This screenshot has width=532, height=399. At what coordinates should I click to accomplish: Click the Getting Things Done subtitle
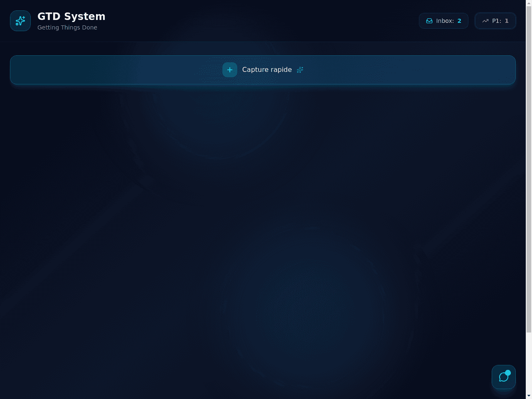(67, 27)
